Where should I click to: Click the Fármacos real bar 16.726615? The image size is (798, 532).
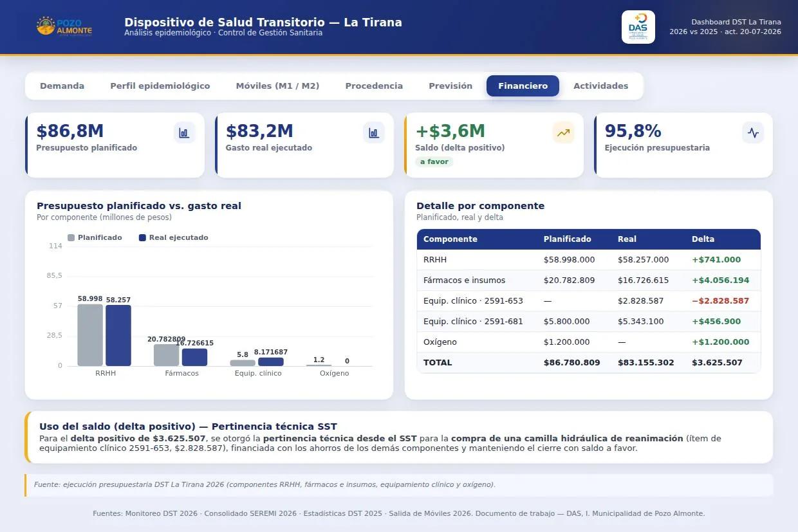coord(194,357)
